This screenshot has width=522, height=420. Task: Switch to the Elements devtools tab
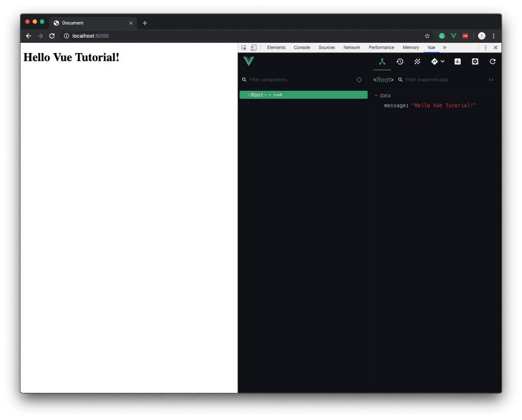(276, 47)
